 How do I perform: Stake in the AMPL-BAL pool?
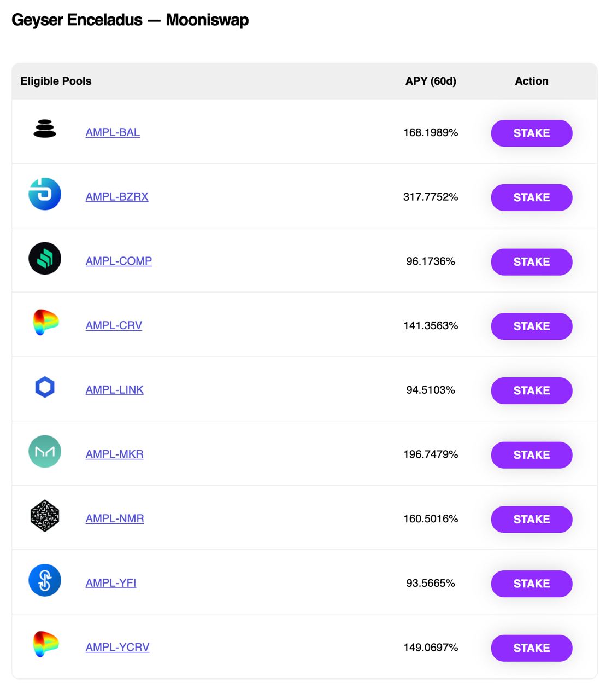pos(532,133)
